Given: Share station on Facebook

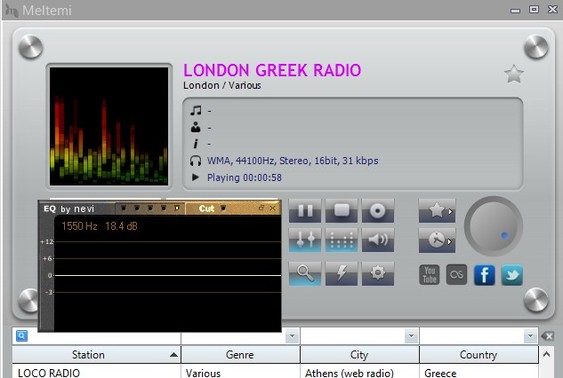Looking at the screenshot, I should pos(484,275).
